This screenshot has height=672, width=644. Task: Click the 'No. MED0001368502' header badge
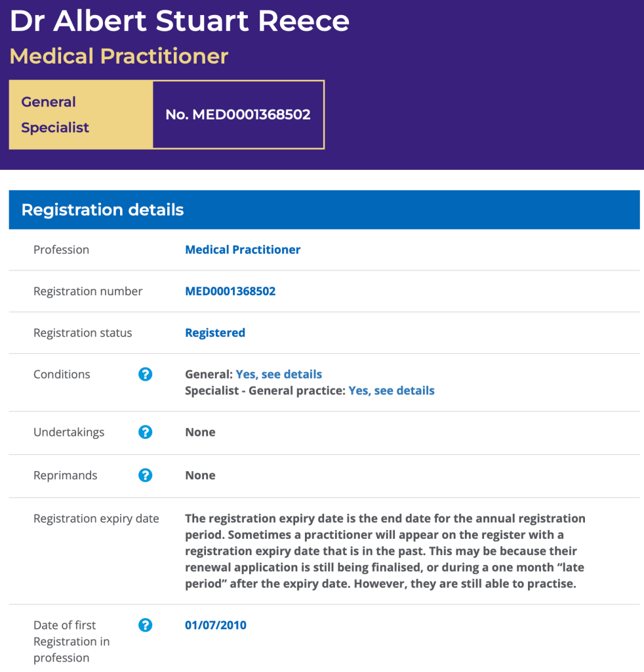[238, 115]
